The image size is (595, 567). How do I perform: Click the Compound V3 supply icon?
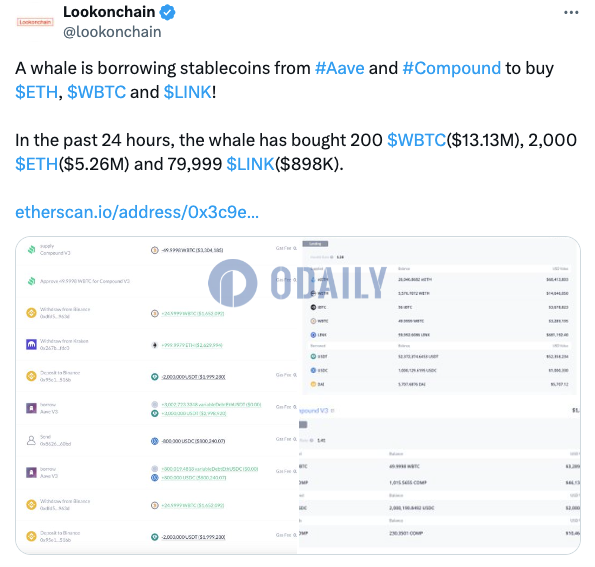(x=31, y=249)
